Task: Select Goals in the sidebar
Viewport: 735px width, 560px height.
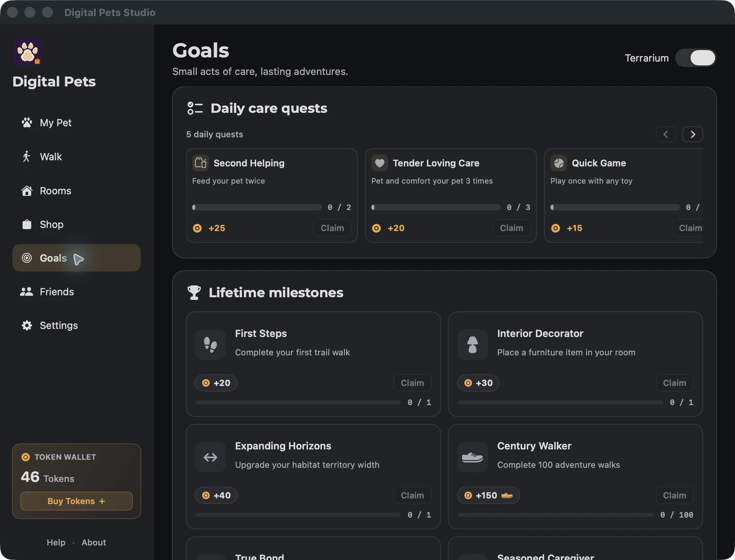Action: [76, 258]
